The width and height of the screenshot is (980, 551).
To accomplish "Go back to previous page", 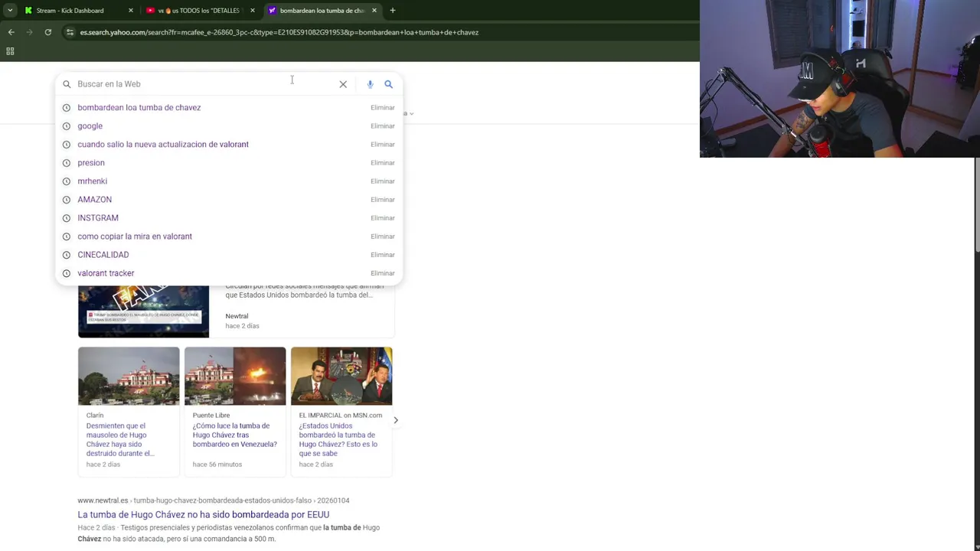I will [x=11, y=32].
